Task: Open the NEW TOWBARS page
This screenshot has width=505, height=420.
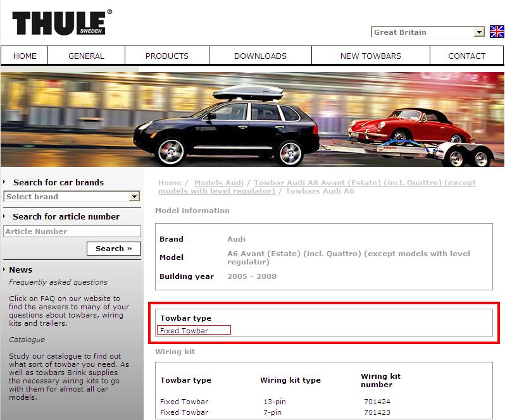Action: pyautogui.click(x=370, y=56)
